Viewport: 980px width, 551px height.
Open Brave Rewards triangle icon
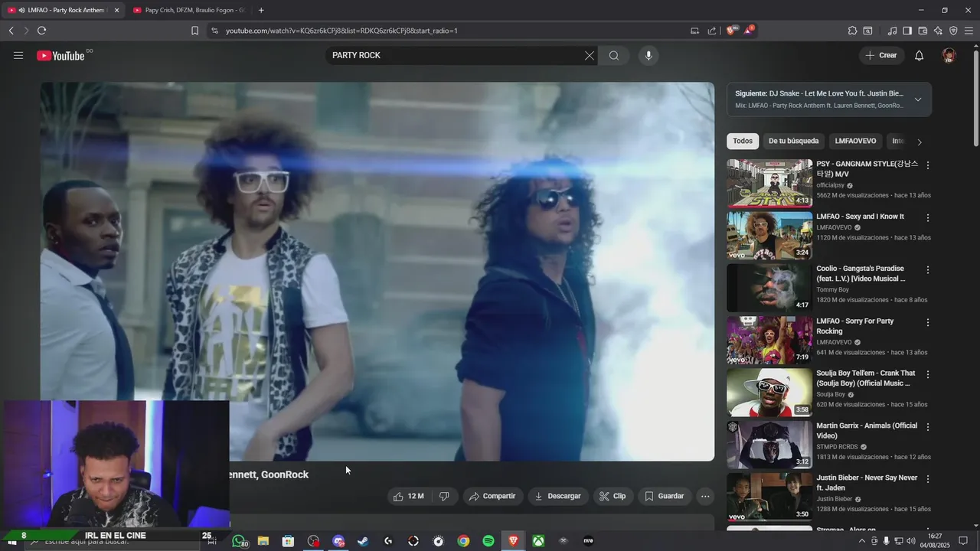[749, 31]
